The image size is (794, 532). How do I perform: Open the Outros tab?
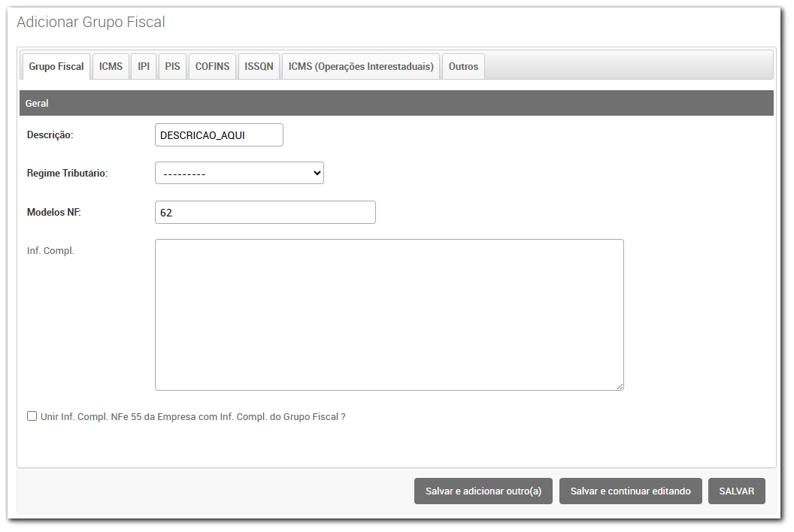[463, 66]
